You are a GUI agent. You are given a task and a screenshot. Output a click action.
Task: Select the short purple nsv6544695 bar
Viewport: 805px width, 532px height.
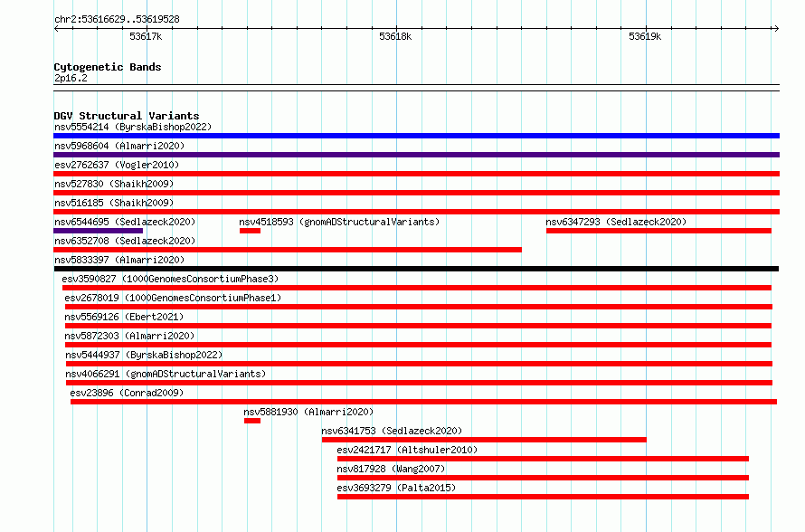[x=98, y=231]
